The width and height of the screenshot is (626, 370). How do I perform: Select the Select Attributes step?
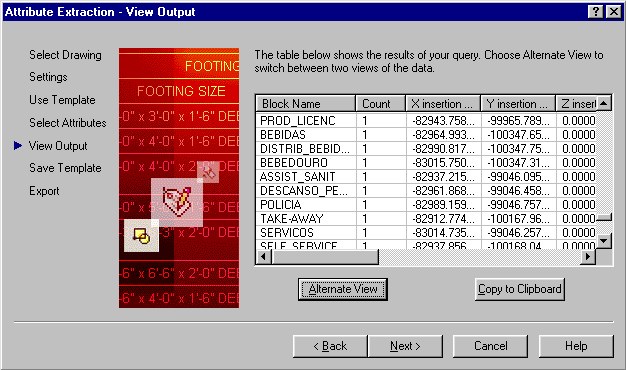tap(68, 123)
